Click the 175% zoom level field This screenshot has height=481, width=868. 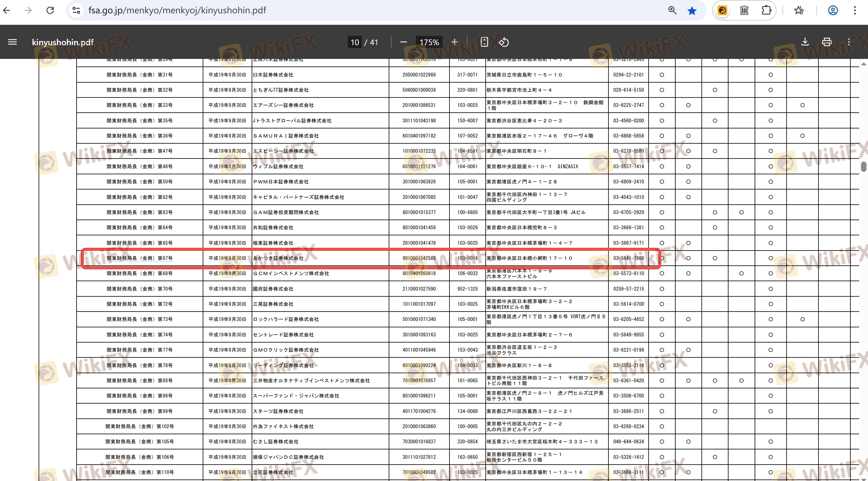[x=429, y=43]
